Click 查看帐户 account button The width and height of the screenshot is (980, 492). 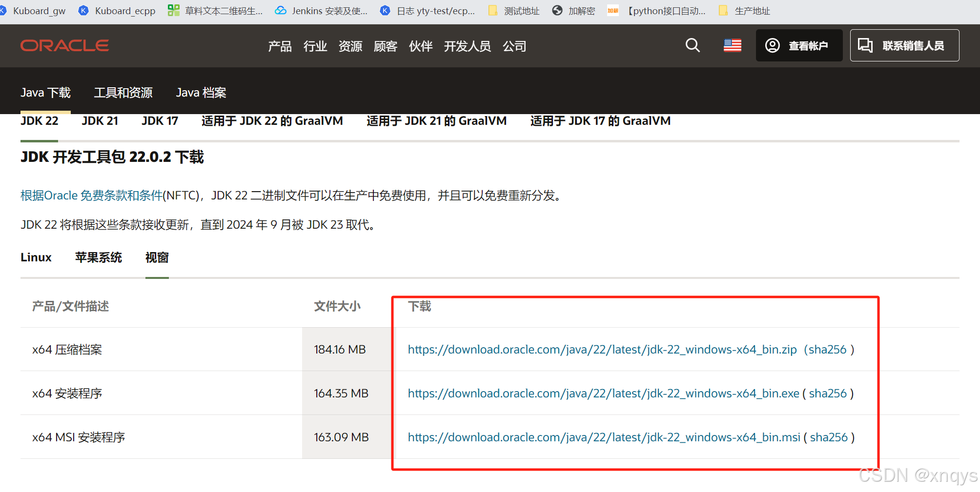799,45
